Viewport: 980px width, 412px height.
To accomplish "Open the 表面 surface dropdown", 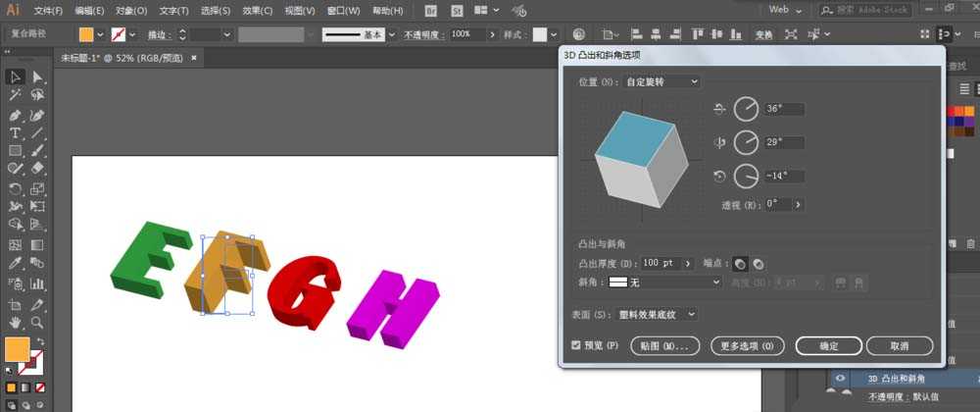I will pos(662,314).
